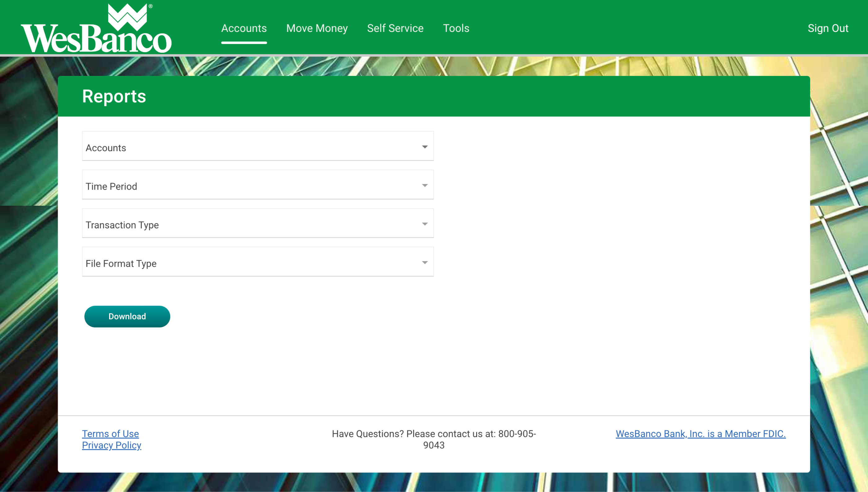
Task: Expand the Time Period dropdown
Action: pos(258,185)
